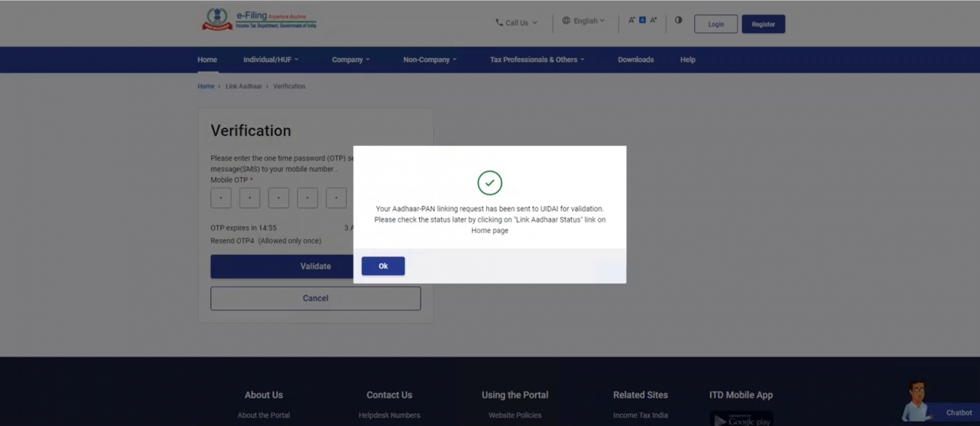
Task: Click the Google Play app badge
Action: [x=741, y=419]
